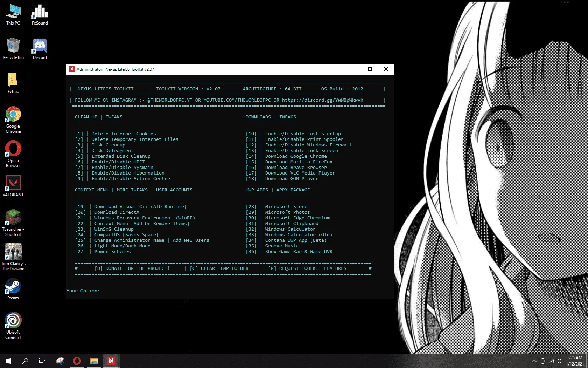
Task: Click 'Enable/Disable Fast Startup' line
Action: pos(303,134)
